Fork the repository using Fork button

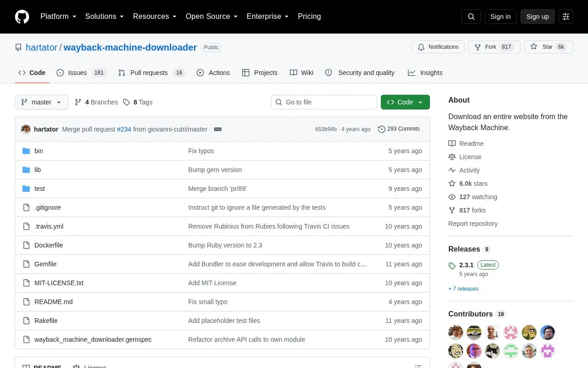494,47
